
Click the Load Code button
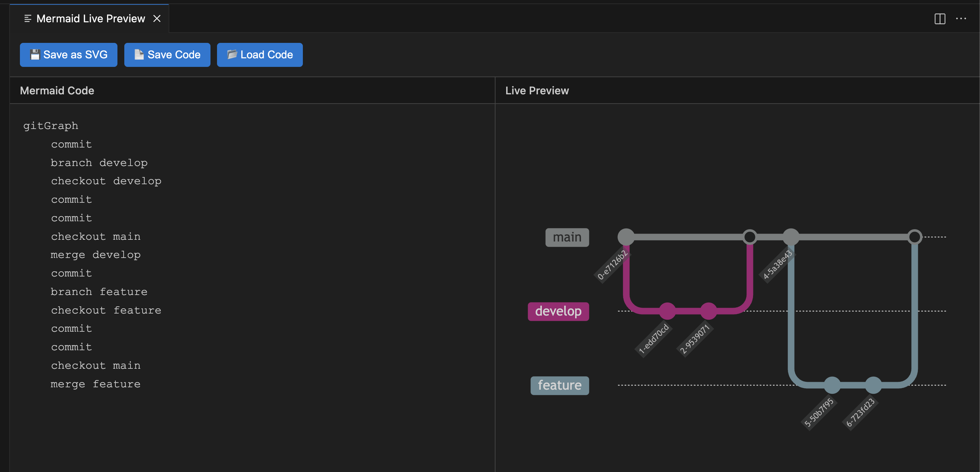pyautogui.click(x=260, y=55)
